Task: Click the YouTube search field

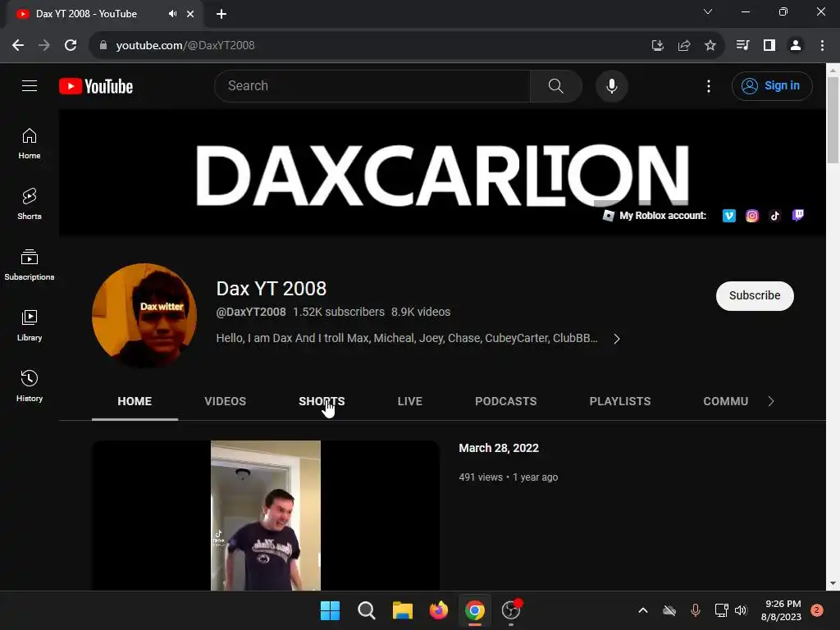Action: point(372,85)
